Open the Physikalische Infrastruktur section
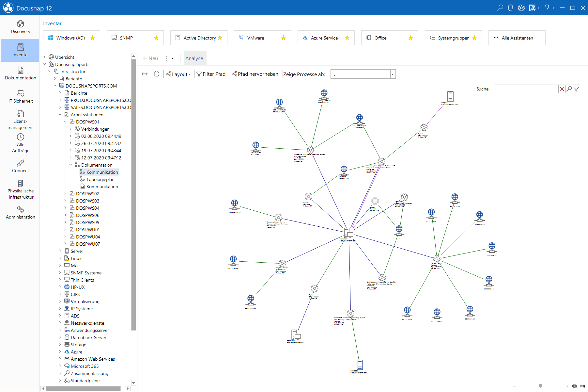Viewport: 588px width, 392px height. click(20, 189)
